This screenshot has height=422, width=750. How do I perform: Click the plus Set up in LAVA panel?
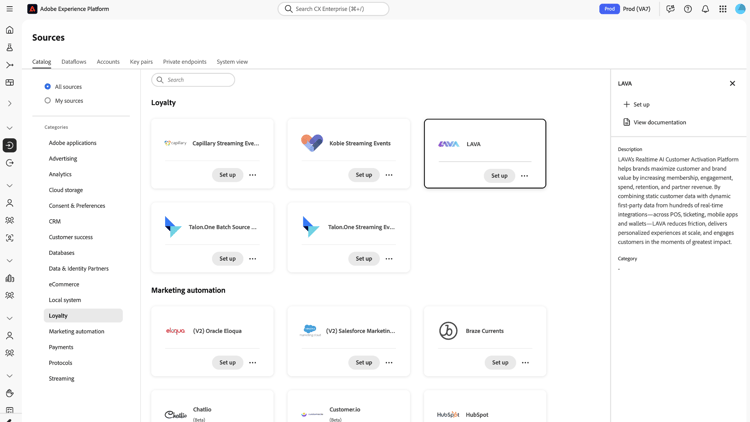637,104
